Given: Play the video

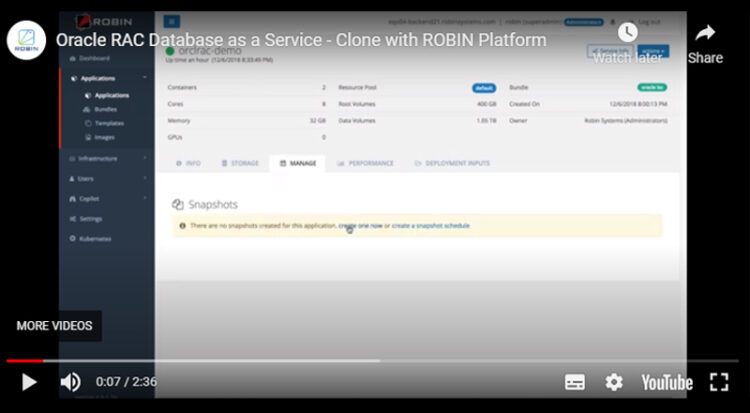Looking at the screenshot, I should pyautogui.click(x=29, y=382).
